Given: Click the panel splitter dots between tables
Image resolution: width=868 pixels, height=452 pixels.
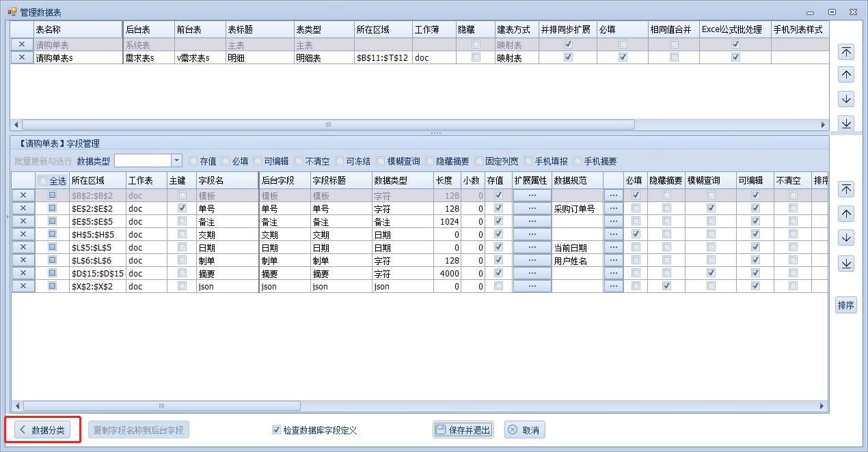Looking at the screenshot, I should point(435,133).
